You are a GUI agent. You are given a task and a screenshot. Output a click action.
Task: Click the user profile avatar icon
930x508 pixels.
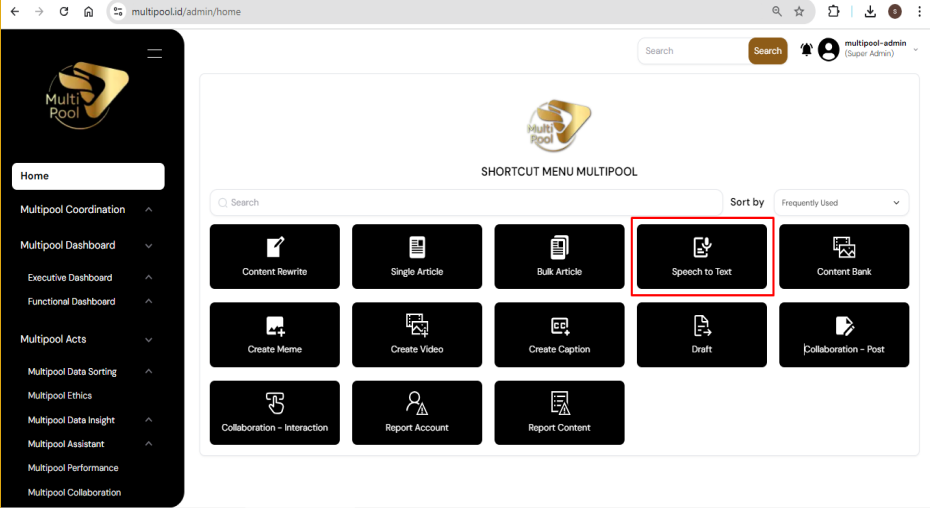point(829,50)
